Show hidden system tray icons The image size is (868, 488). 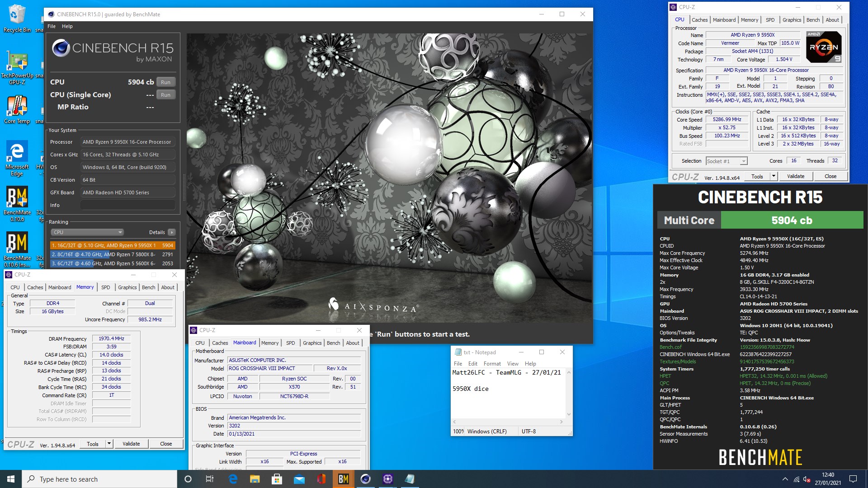coord(785,479)
